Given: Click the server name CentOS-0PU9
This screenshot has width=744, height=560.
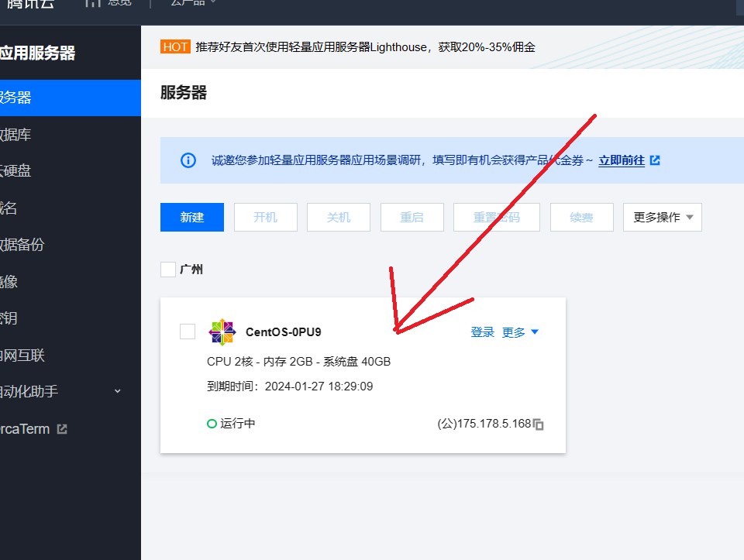Looking at the screenshot, I should tap(284, 332).
